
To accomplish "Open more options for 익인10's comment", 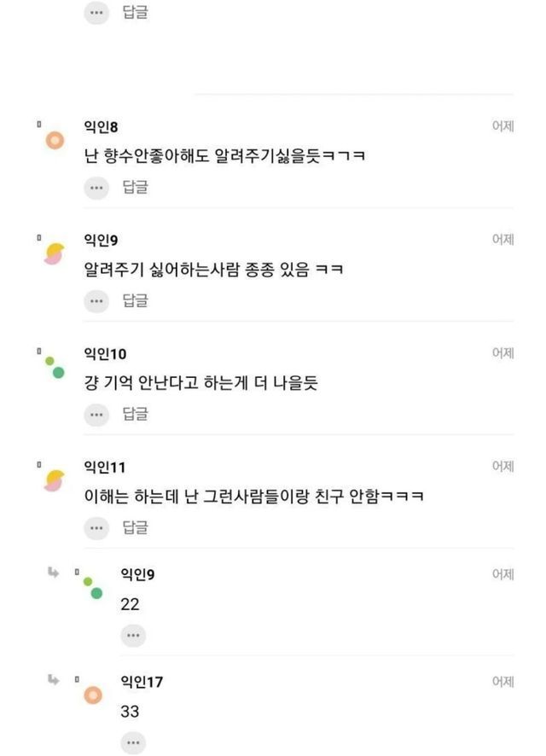I will point(96,415).
